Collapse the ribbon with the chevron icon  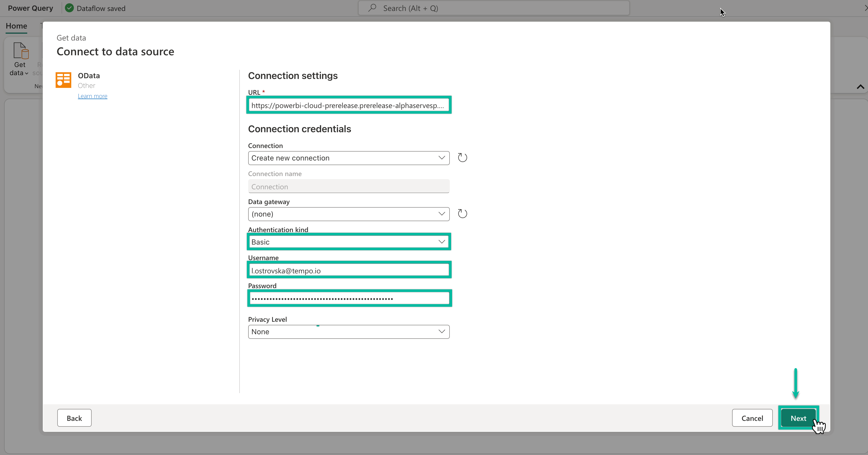click(860, 87)
